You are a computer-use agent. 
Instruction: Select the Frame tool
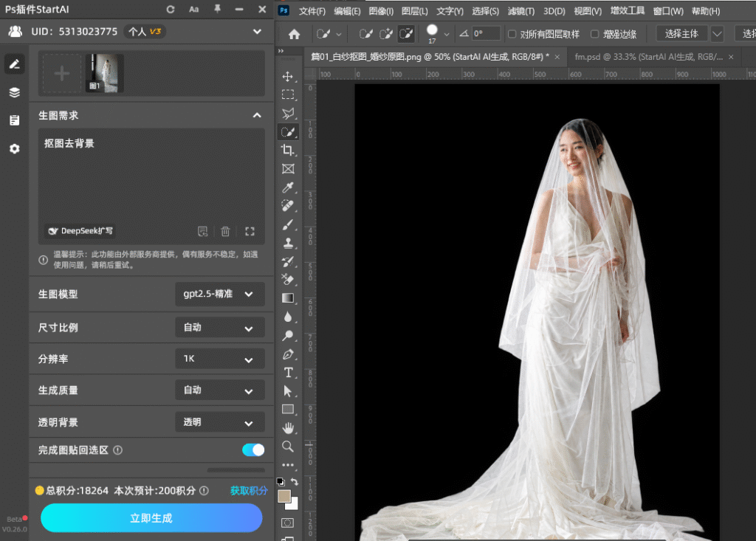coord(288,169)
